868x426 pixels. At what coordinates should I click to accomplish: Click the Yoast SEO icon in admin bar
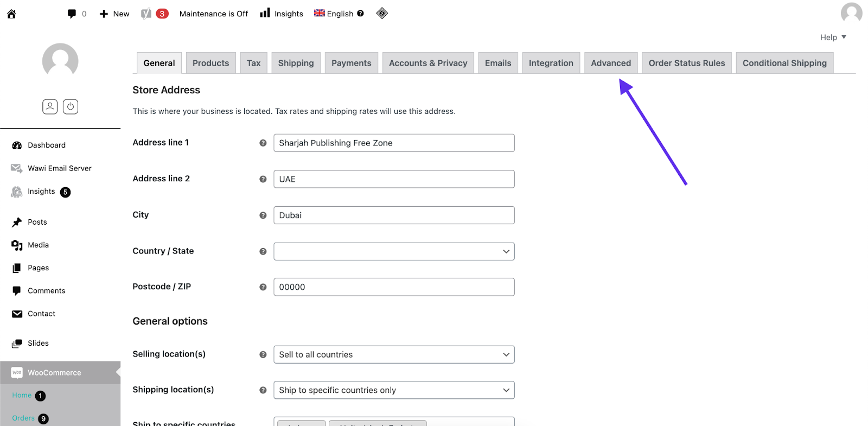(146, 14)
